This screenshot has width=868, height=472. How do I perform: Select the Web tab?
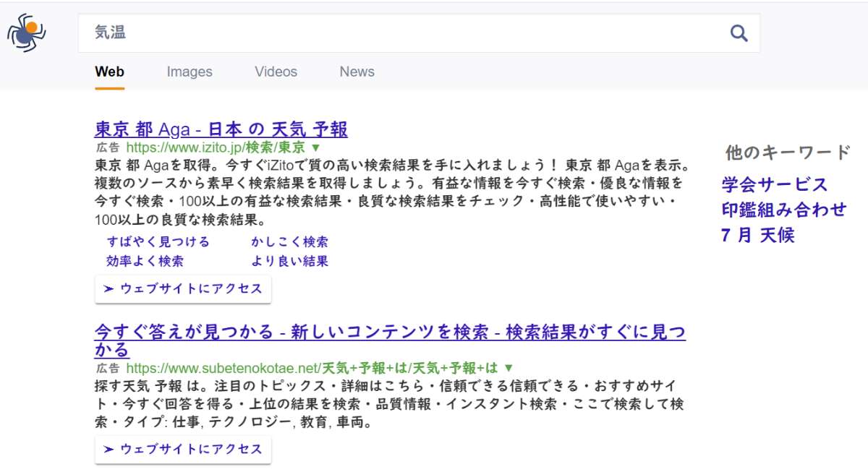(x=109, y=72)
